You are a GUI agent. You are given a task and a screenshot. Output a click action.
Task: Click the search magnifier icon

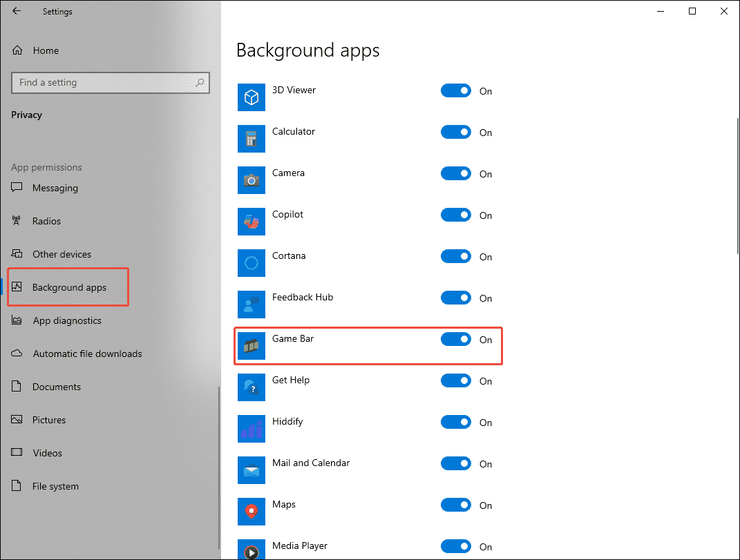200,83
